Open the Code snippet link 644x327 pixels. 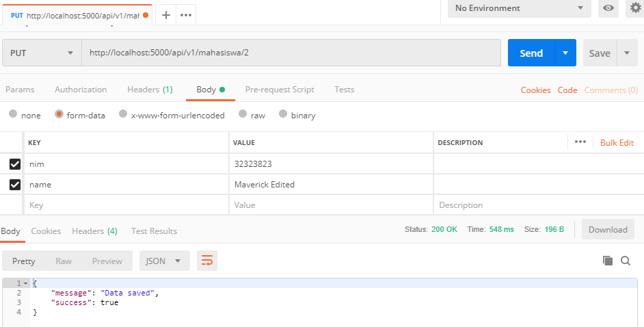[567, 90]
